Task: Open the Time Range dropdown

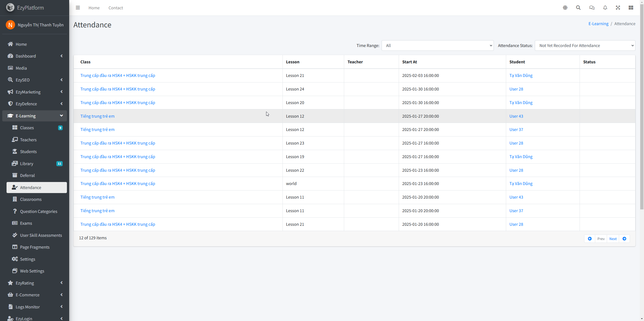Action: (x=437, y=45)
